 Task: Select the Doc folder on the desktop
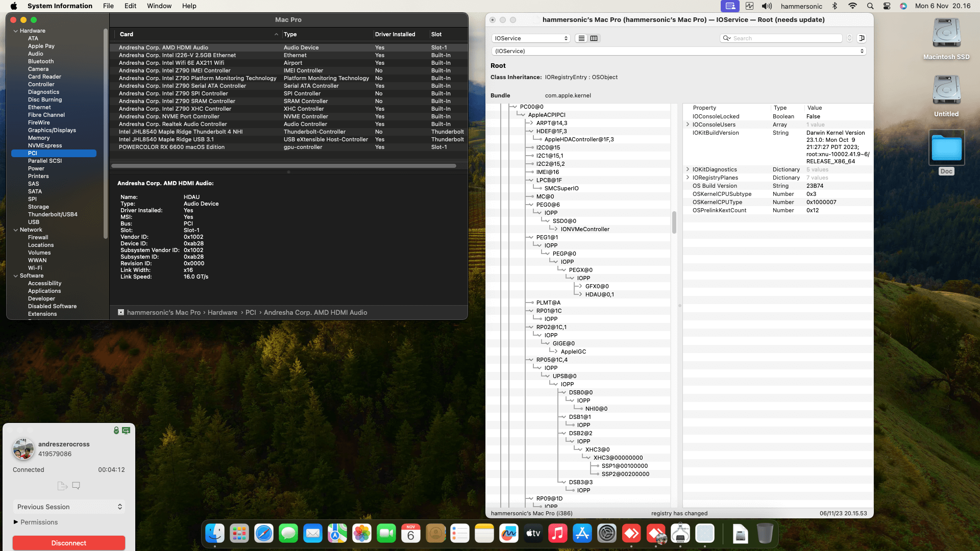tap(946, 148)
